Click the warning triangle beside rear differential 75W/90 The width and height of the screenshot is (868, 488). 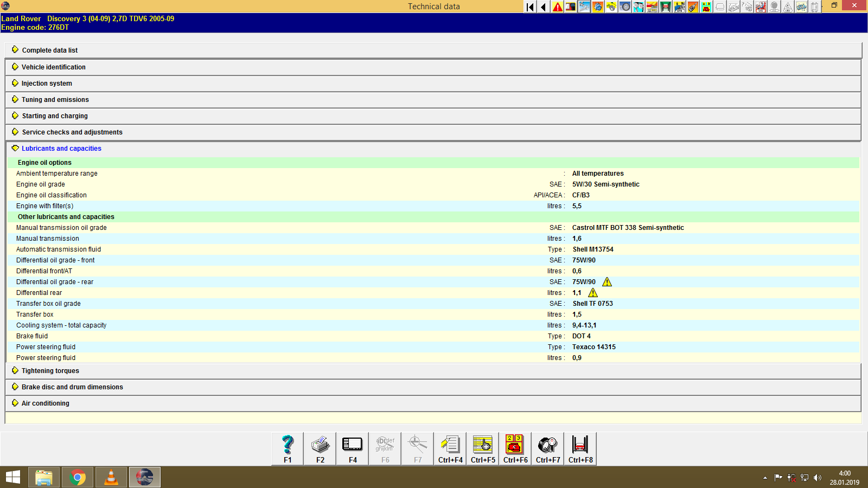point(607,281)
